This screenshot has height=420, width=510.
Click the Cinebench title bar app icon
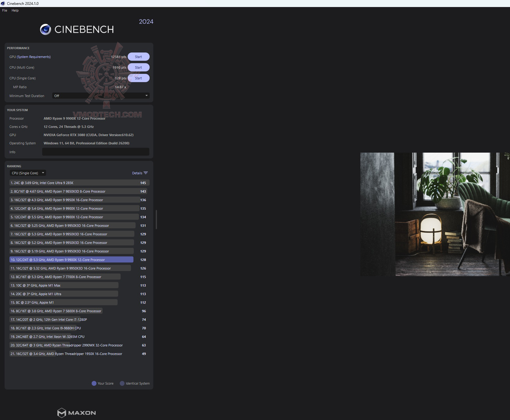point(3,3)
